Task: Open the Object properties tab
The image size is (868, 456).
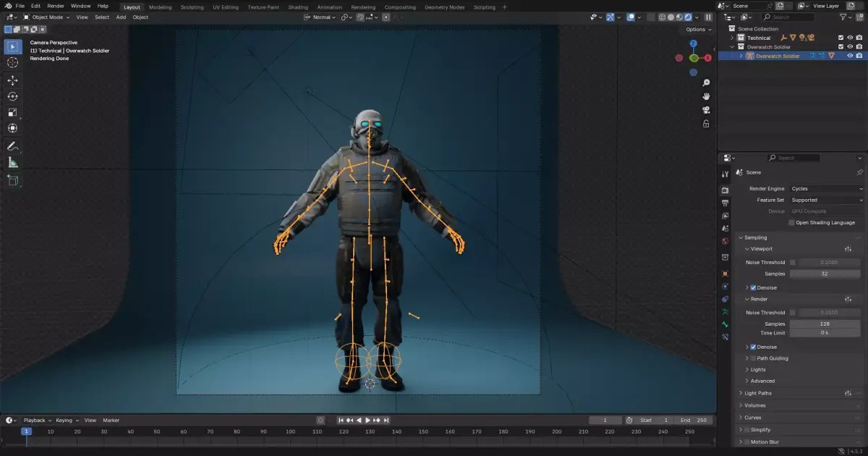Action: point(725,274)
